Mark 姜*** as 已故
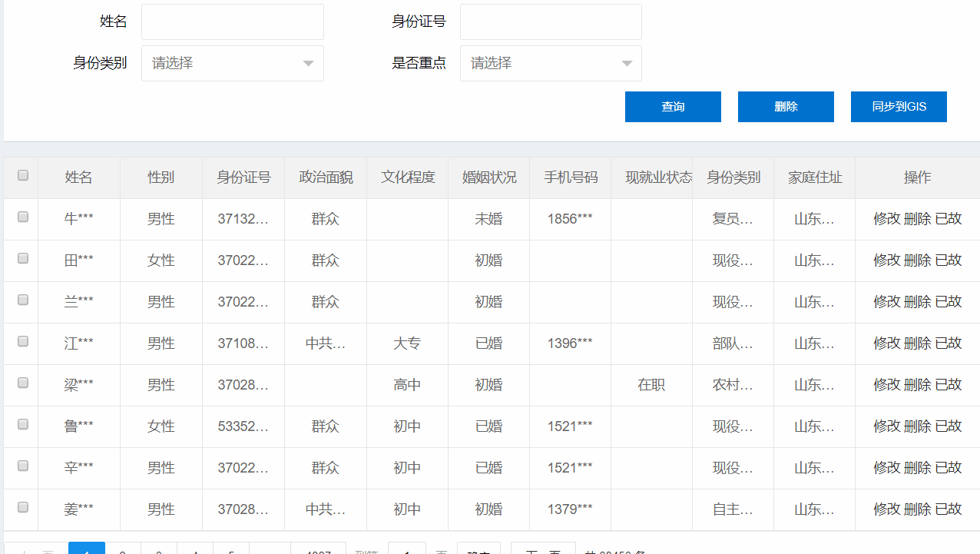 click(x=948, y=509)
